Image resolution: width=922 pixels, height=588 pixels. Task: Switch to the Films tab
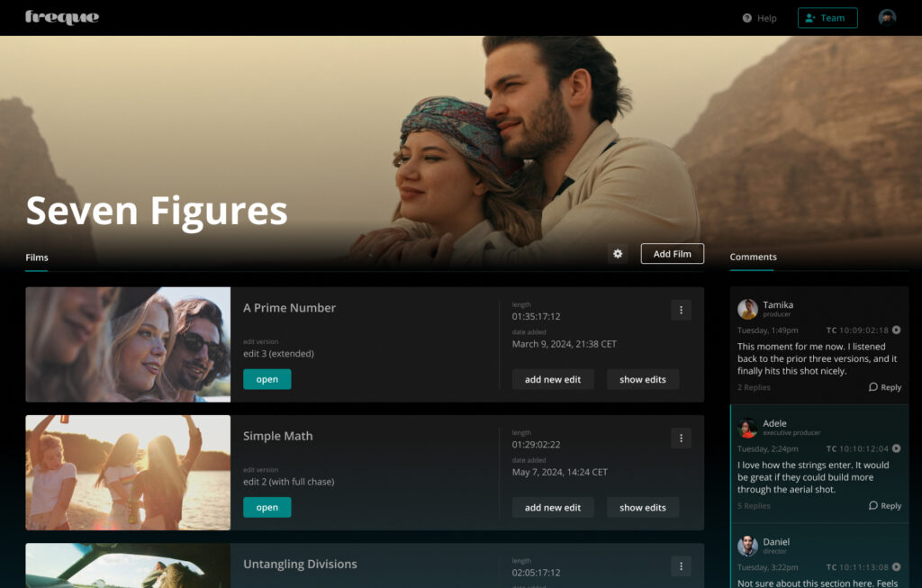pyautogui.click(x=37, y=258)
